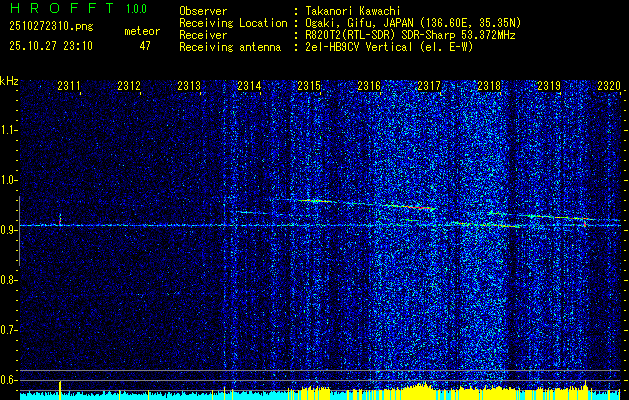Click the yellow power spike below 2311
Image resolution: width=629 pixels, height=400 pixels.
click(x=60, y=390)
